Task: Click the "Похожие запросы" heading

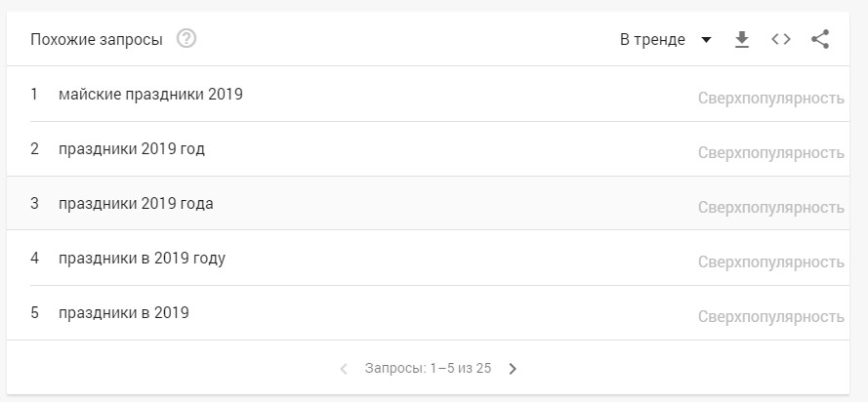Action: coord(97,40)
